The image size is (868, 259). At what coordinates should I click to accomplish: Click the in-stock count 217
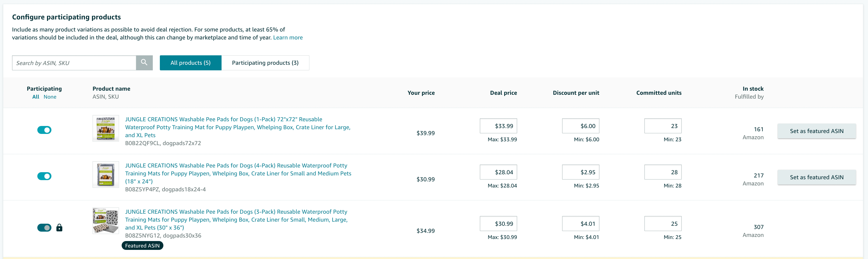tap(758, 176)
